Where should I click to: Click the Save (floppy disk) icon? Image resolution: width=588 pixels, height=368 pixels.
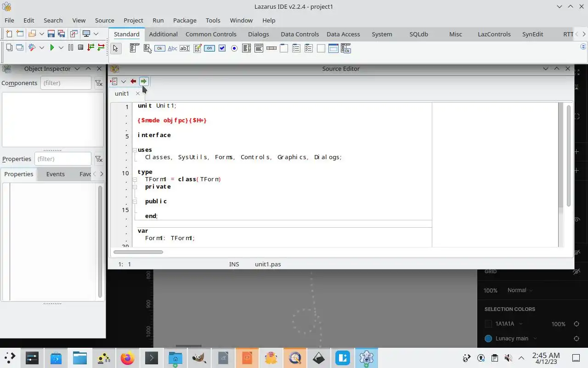point(51,34)
